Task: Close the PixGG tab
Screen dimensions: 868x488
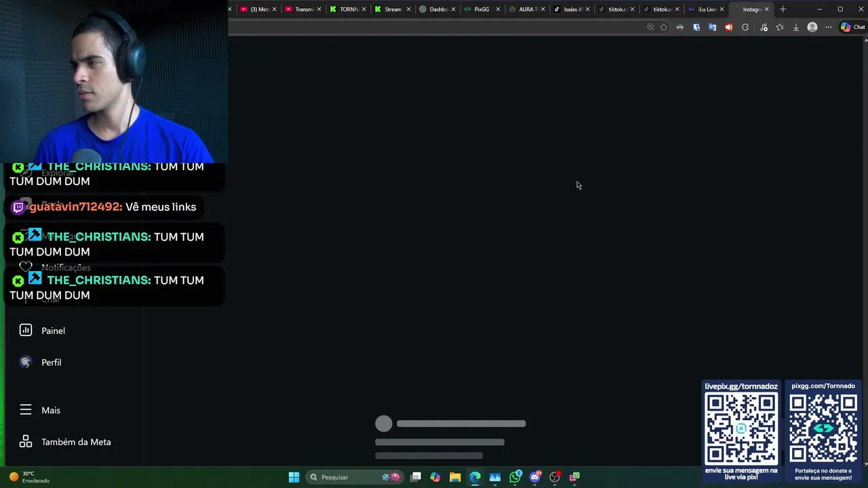Action: [x=498, y=9]
